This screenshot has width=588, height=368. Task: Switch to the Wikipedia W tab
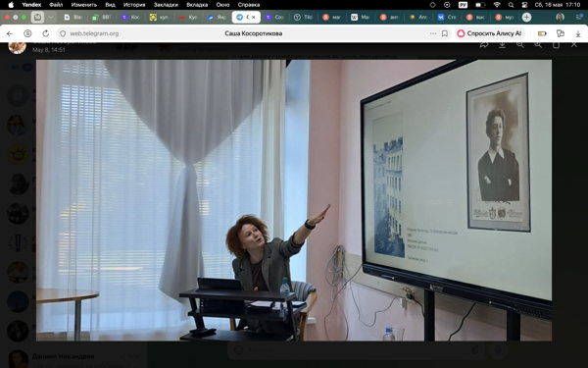pos(361,18)
